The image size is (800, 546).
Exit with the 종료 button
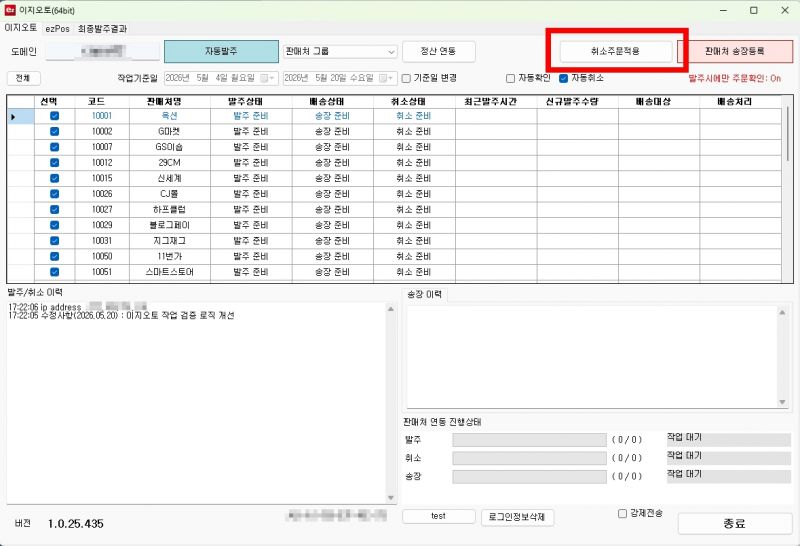click(735, 524)
